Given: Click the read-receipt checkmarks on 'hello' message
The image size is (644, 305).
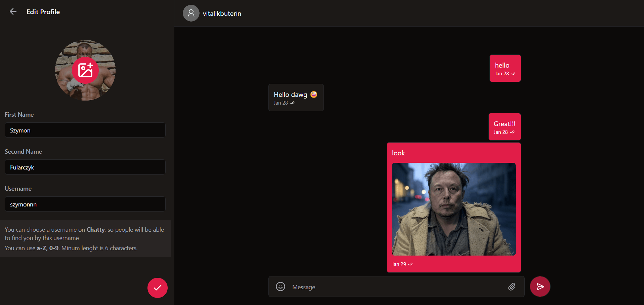Looking at the screenshot, I should (513, 74).
